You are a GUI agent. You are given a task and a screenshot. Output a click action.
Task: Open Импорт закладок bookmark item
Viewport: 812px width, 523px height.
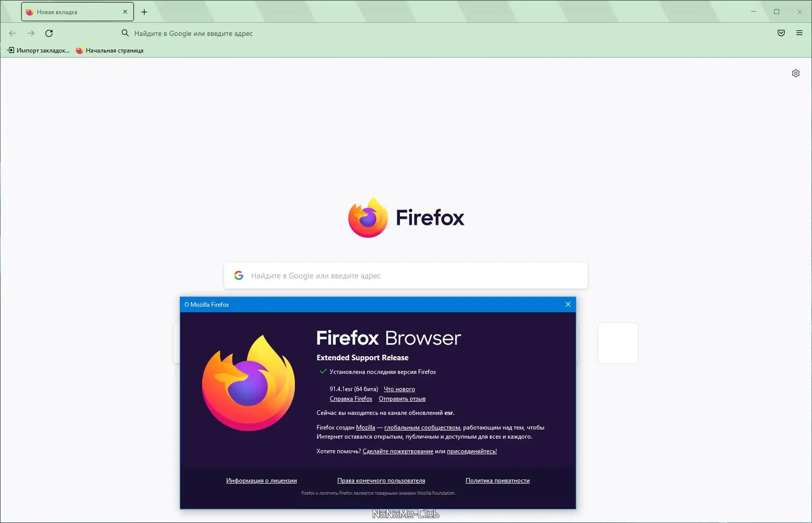[38, 51]
